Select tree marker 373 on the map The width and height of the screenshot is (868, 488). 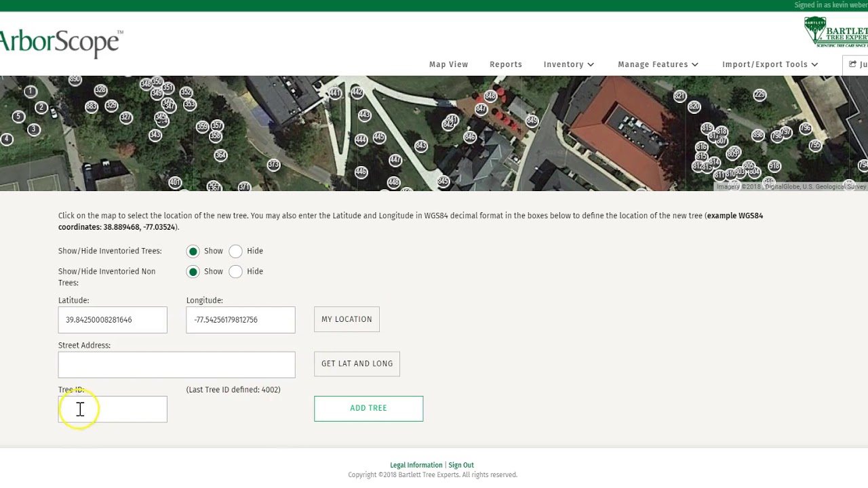(273, 165)
